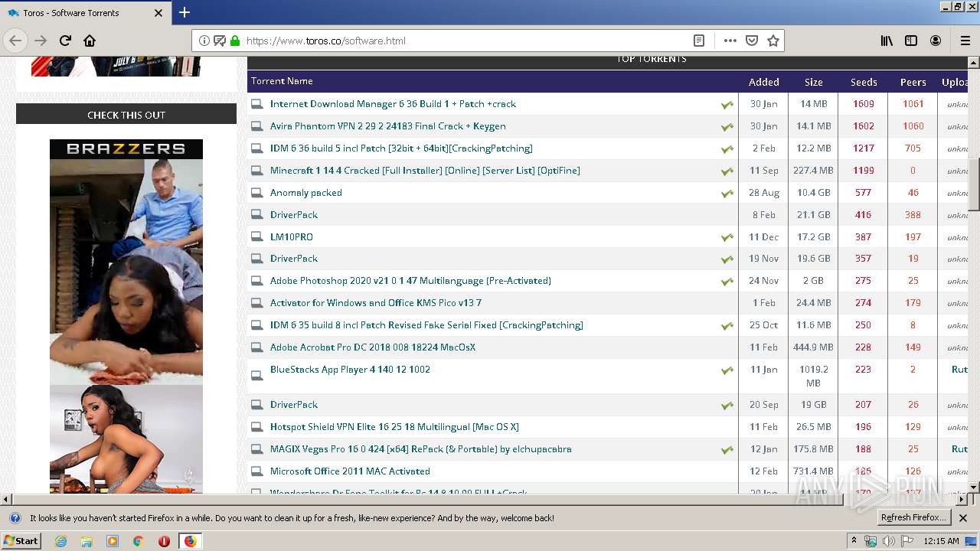Viewport: 980px width, 551px height.
Task: Click the system tray volume speaker icon
Action: pyautogui.click(x=889, y=541)
